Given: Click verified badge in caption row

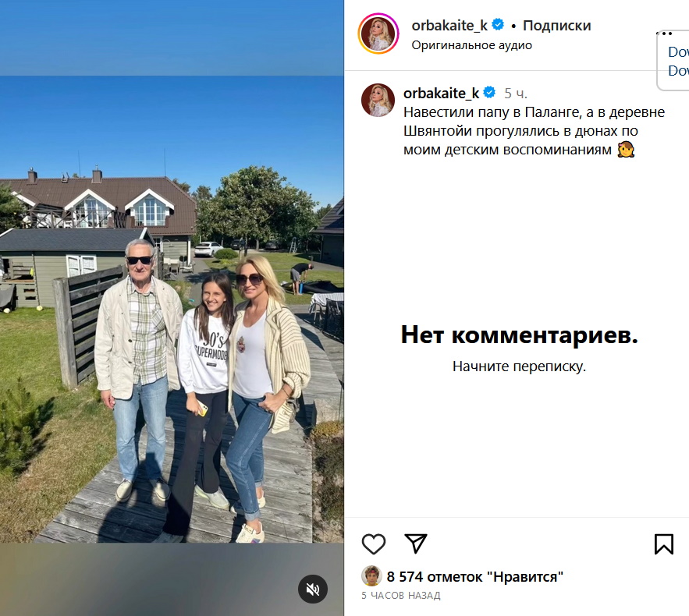Looking at the screenshot, I should point(489,93).
